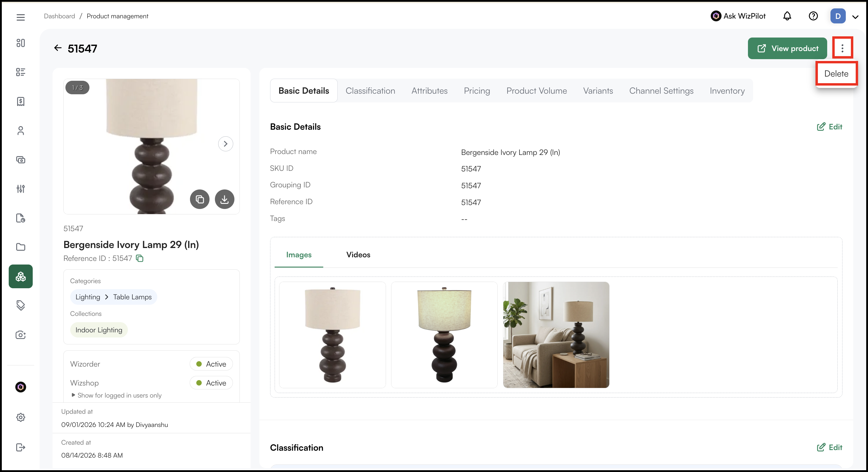Switch to the Classification tab
This screenshot has height=472, width=868.
click(x=370, y=91)
